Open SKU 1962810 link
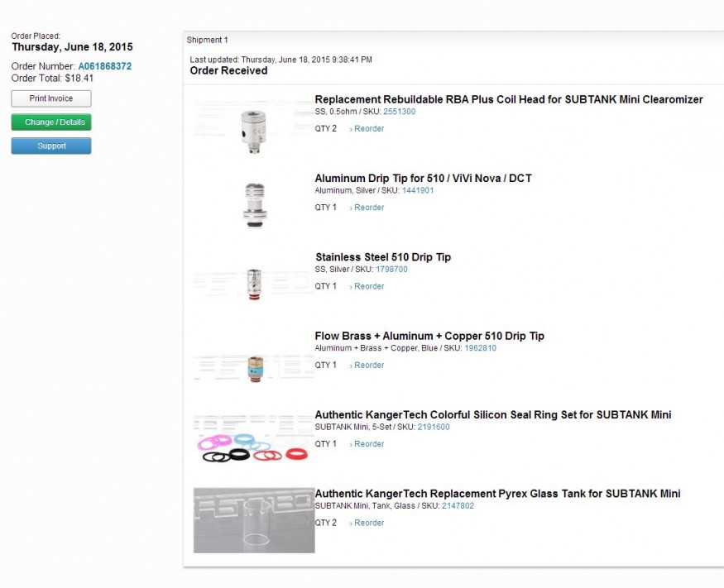 click(480, 348)
